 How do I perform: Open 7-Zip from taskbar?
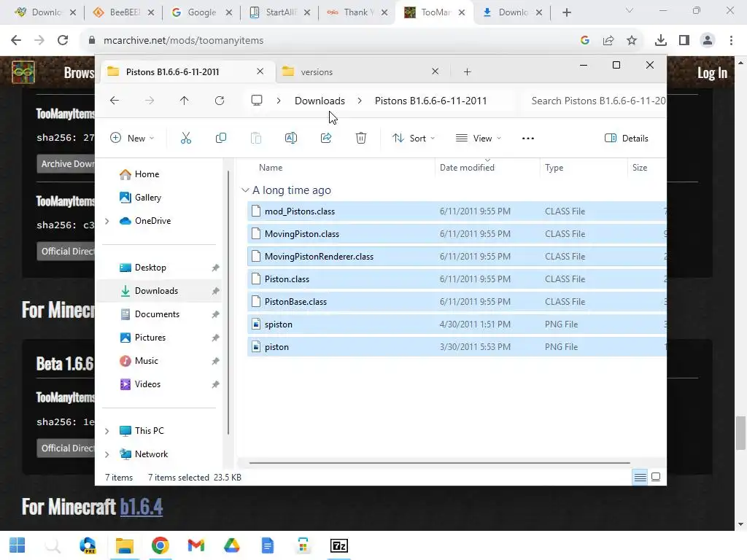click(x=338, y=545)
